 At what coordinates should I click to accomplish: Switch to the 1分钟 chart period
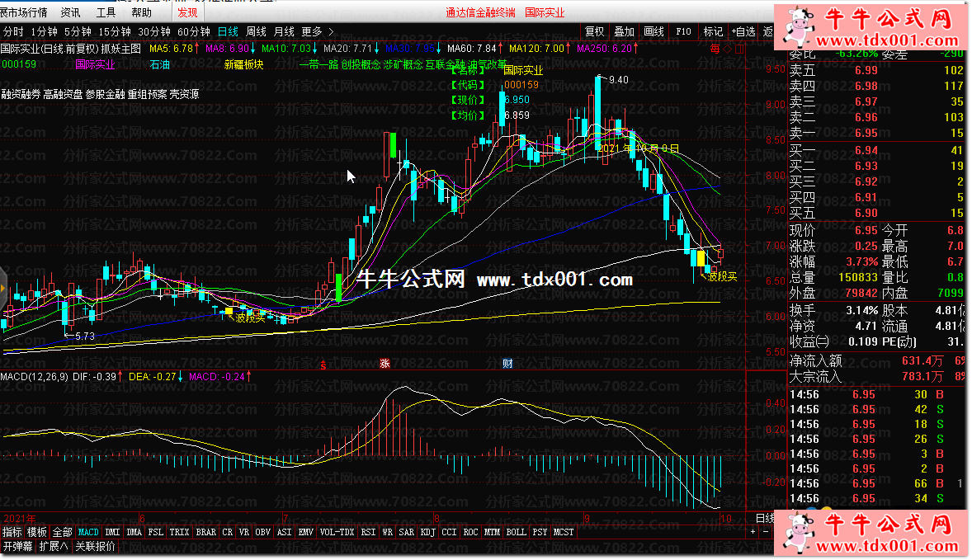[44, 31]
